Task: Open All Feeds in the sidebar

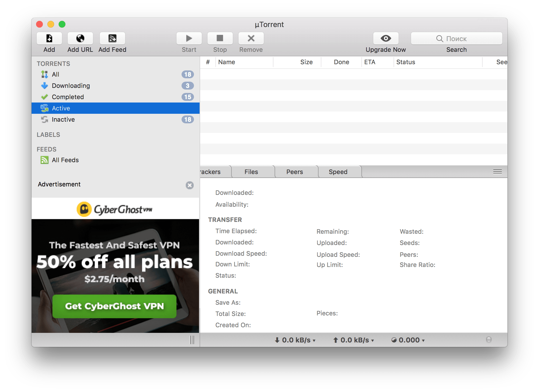Action: point(116,160)
